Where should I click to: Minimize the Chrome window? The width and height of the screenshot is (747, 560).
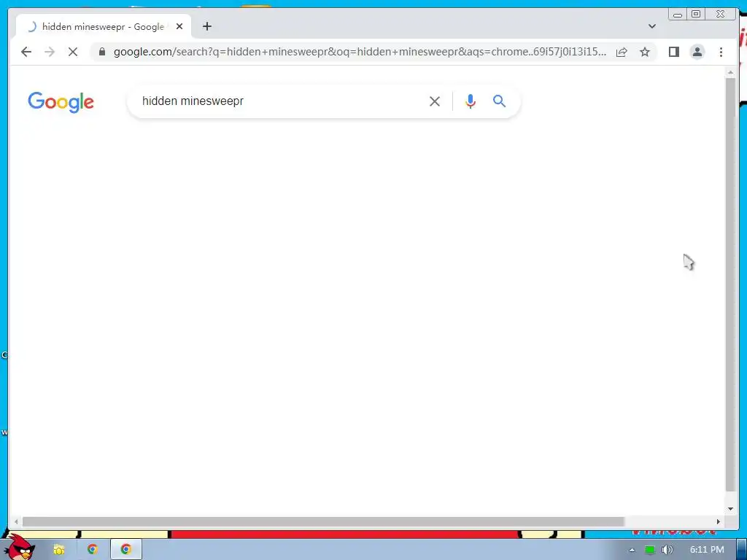677,15
